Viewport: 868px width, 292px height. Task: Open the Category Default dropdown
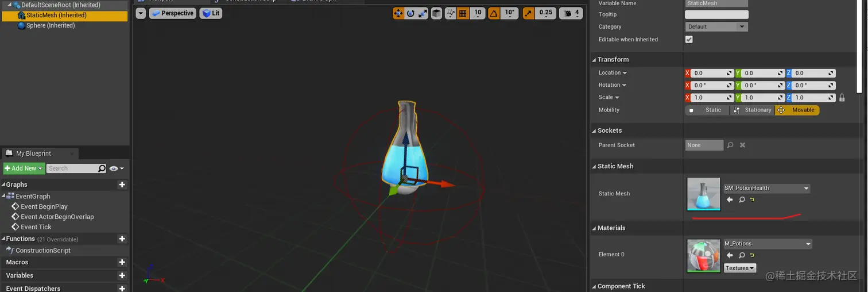(x=716, y=26)
